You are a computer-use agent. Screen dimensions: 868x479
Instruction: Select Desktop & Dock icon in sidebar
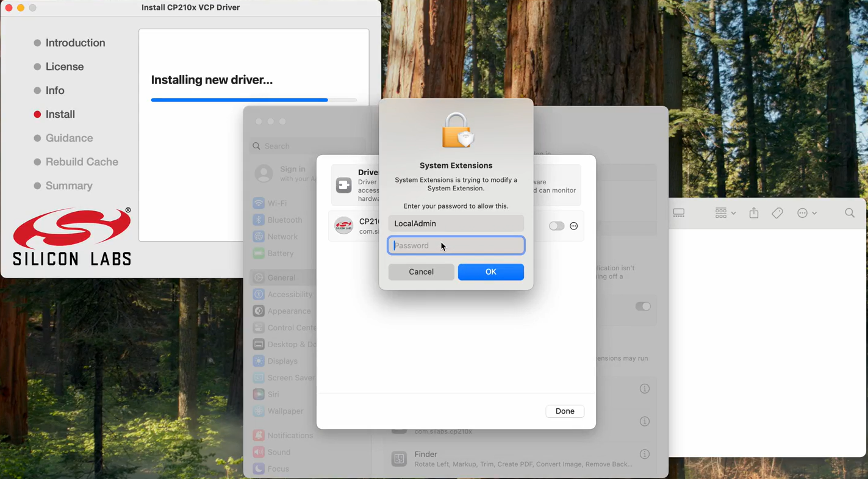pos(259,344)
